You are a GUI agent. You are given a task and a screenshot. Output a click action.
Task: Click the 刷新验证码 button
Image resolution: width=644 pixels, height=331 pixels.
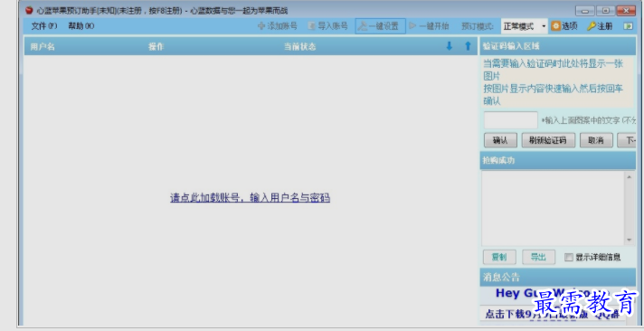click(x=548, y=140)
